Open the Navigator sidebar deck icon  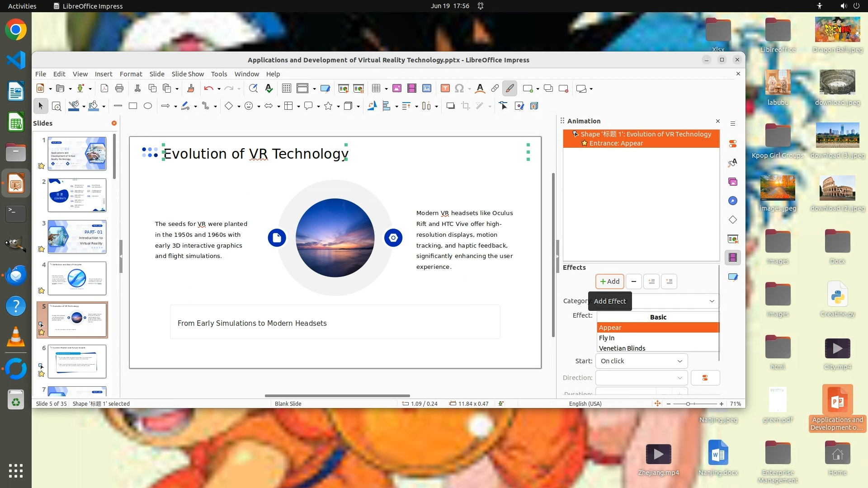(732, 201)
